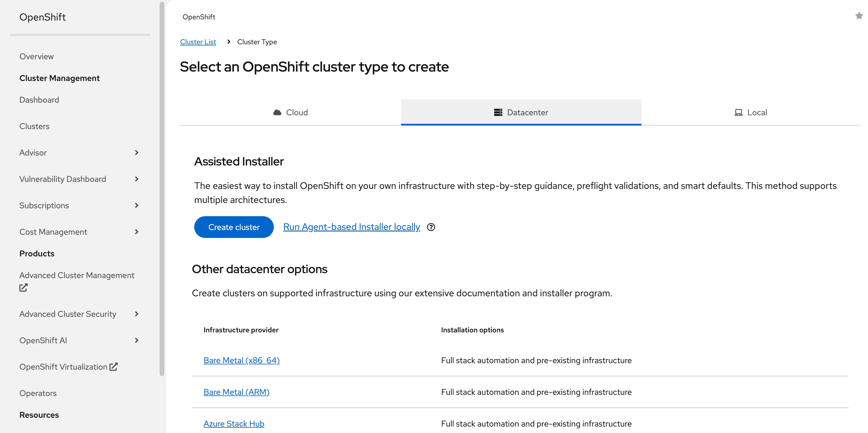The image size is (868, 433).
Task: Expand the Cost Management chevron
Action: click(136, 232)
